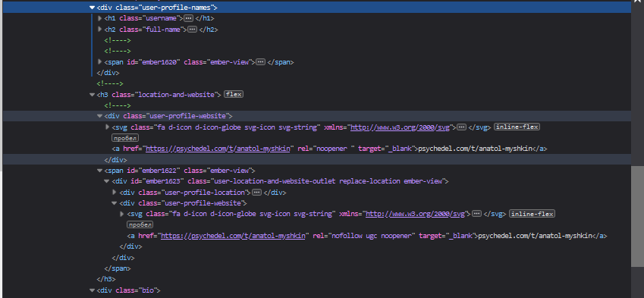
Task: Click ellipsis badge in h2 full-name row
Action: [192, 29]
